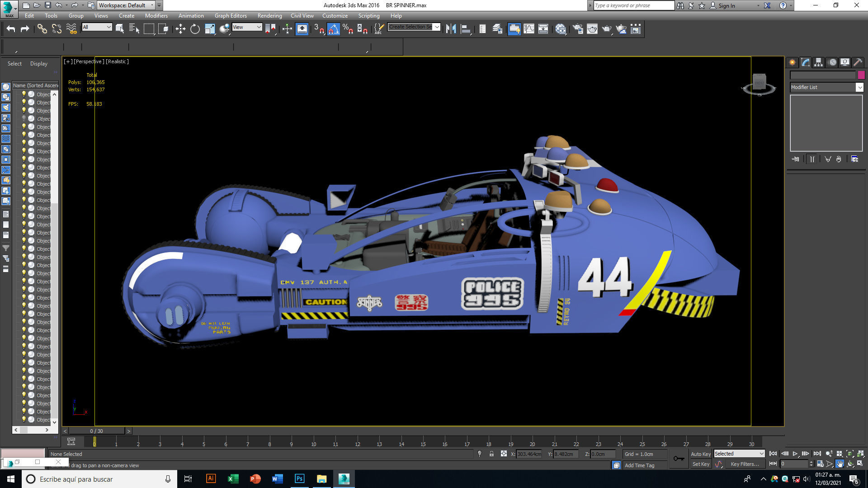Open the Workspace: Default dropdown
The width and height of the screenshot is (868, 488).
pyautogui.click(x=127, y=5)
